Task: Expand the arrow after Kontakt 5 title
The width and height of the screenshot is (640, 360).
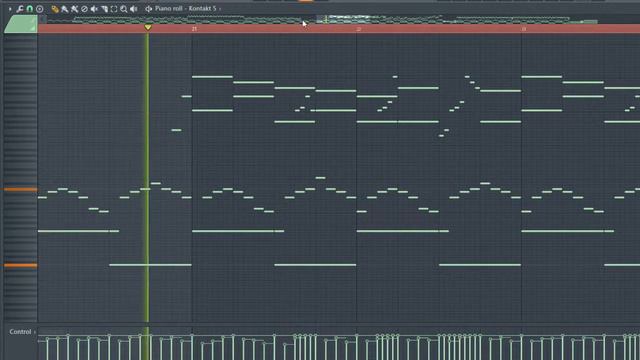Action: (x=220, y=9)
